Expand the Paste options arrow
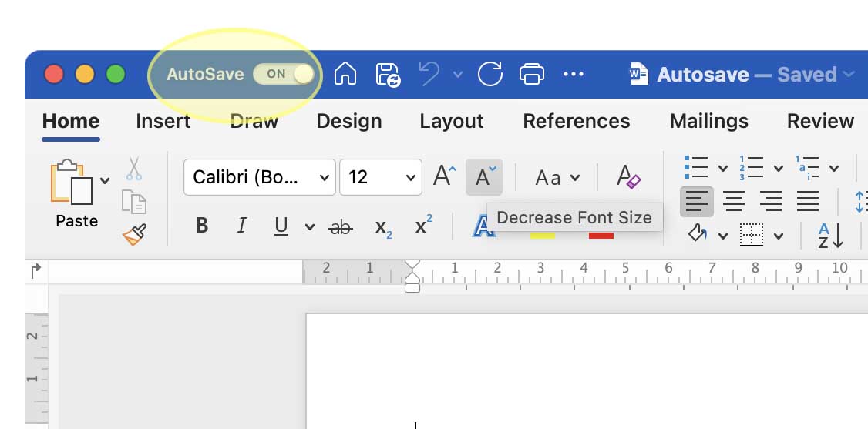Image resolution: width=868 pixels, height=429 pixels. click(105, 180)
